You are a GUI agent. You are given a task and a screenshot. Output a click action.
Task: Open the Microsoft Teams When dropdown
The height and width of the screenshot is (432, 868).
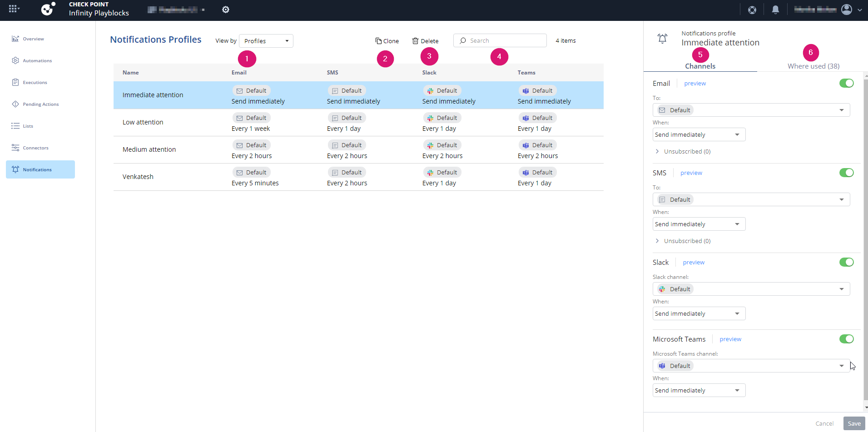tap(699, 390)
